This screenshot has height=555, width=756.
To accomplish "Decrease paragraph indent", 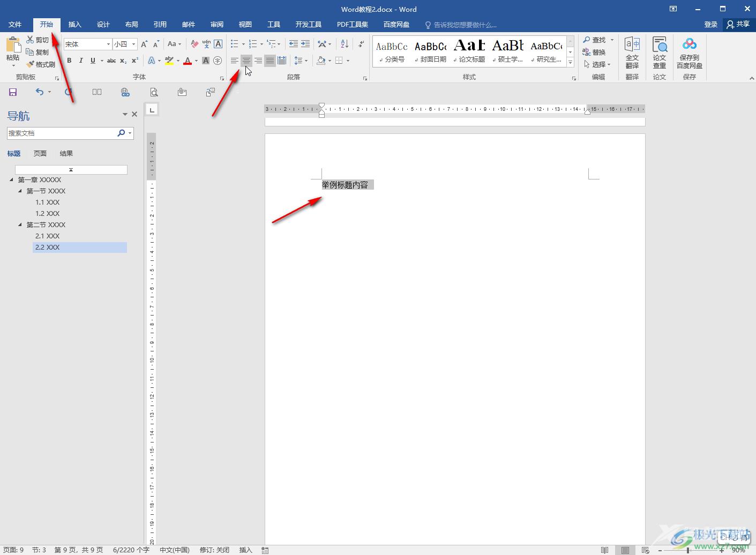I will [x=294, y=44].
